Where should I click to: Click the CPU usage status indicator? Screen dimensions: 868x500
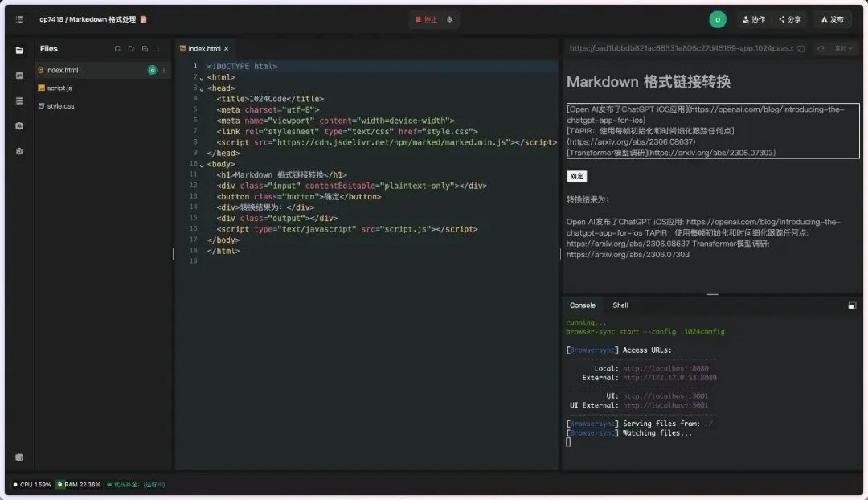(x=33, y=485)
